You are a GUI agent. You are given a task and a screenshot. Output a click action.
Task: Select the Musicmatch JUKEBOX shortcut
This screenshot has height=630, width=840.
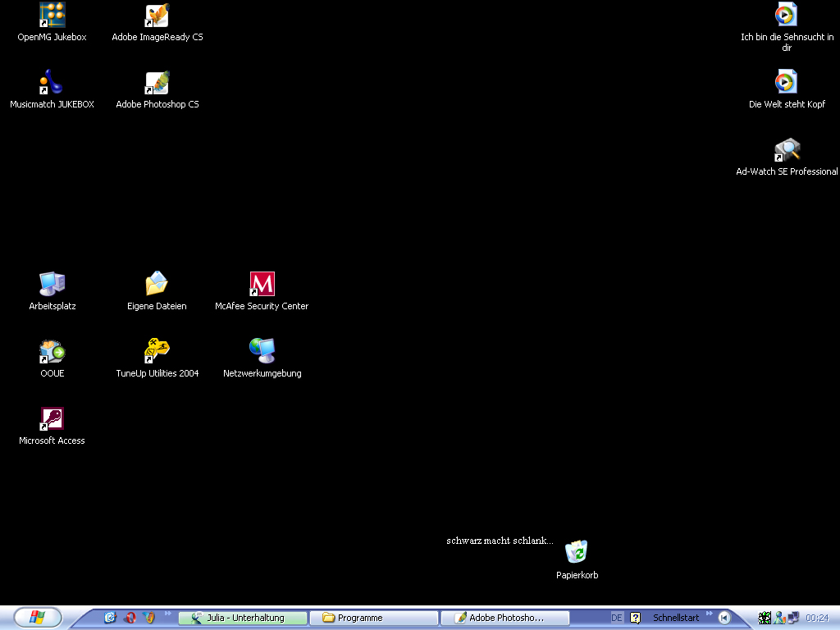click(52, 84)
